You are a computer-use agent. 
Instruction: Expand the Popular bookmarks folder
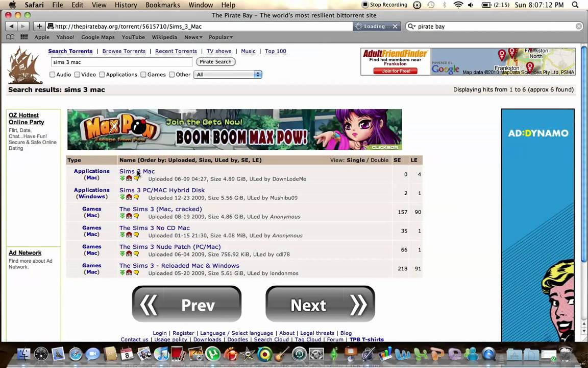[220, 37]
